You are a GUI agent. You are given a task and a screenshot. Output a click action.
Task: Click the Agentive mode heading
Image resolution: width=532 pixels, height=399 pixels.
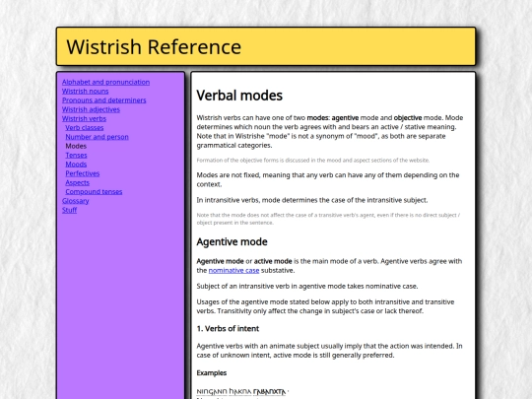click(233, 242)
